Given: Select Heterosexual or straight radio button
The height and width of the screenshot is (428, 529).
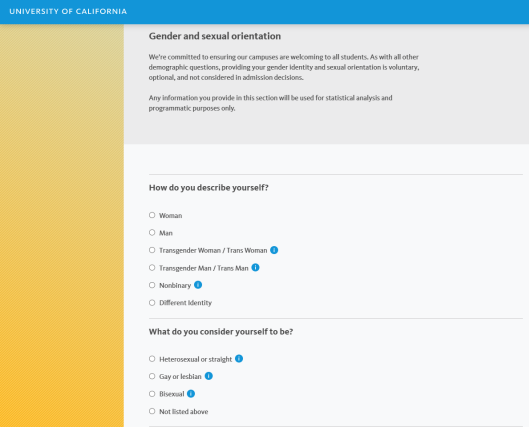Looking at the screenshot, I should [152, 359].
